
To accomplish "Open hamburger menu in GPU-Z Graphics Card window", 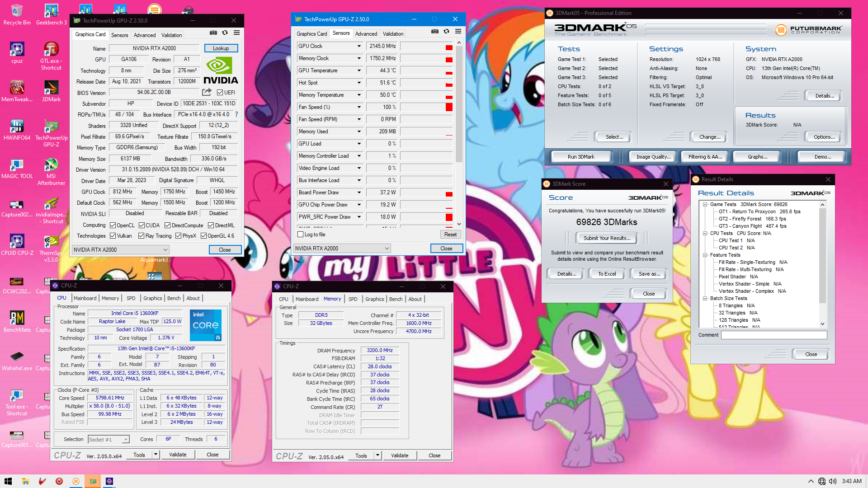I will point(236,33).
